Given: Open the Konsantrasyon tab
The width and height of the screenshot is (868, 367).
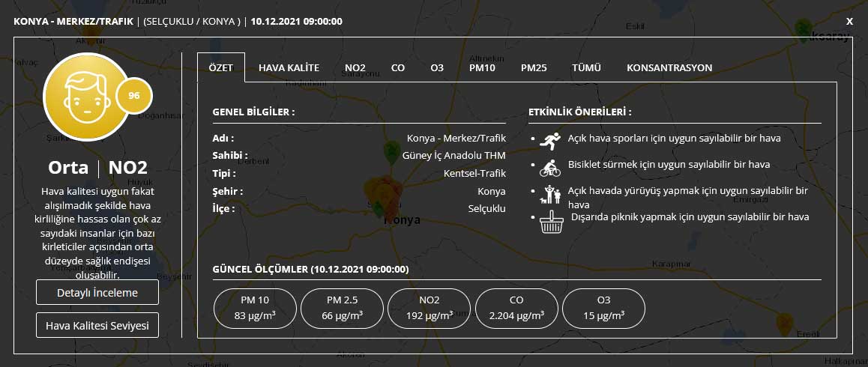Looking at the screenshot, I should pyautogui.click(x=669, y=67).
